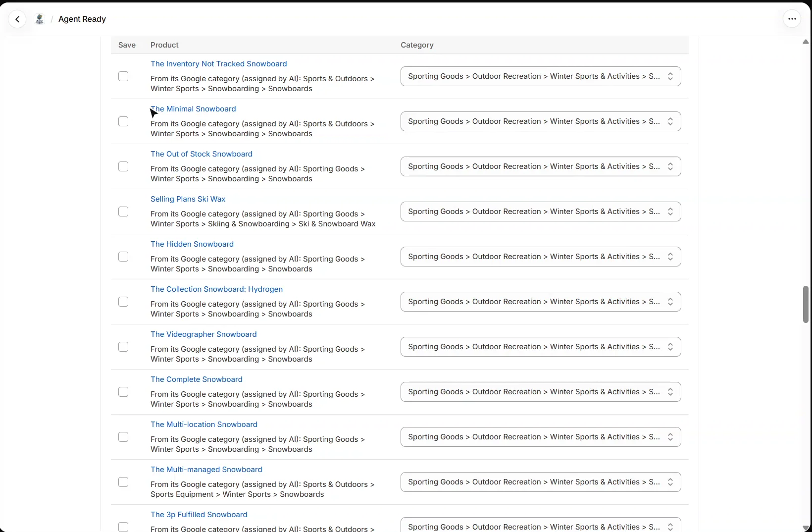Viewport: 812px width, 532px height.
Task: Expand category dropdown for The Collection Snowboard: Hydrogen
Action: coord(541,302)
